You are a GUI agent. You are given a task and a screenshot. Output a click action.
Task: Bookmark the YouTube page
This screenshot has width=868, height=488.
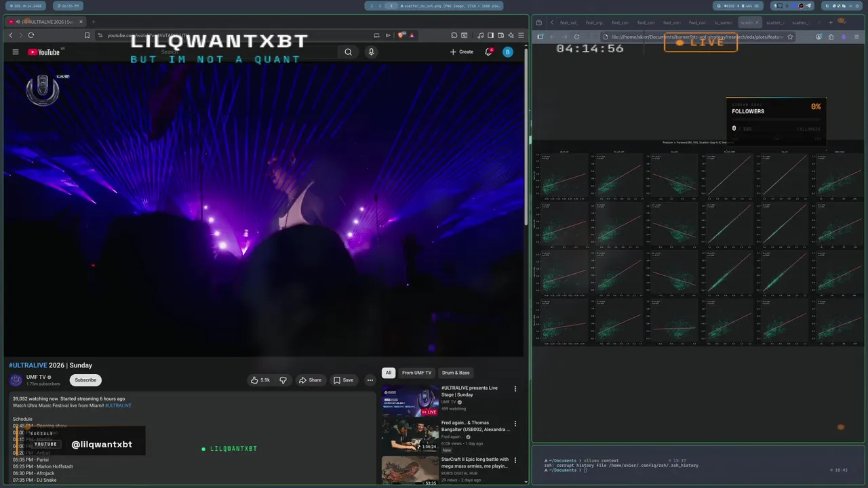[x=87, y=35]
